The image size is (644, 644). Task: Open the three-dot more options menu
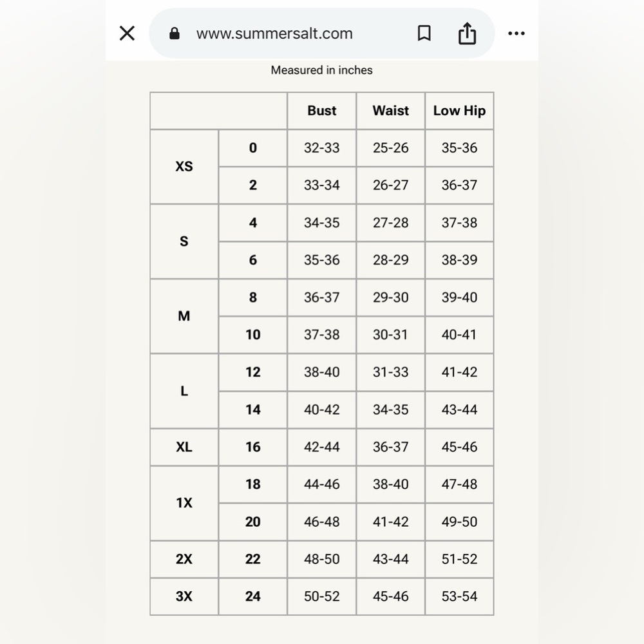tap(516, 33)
